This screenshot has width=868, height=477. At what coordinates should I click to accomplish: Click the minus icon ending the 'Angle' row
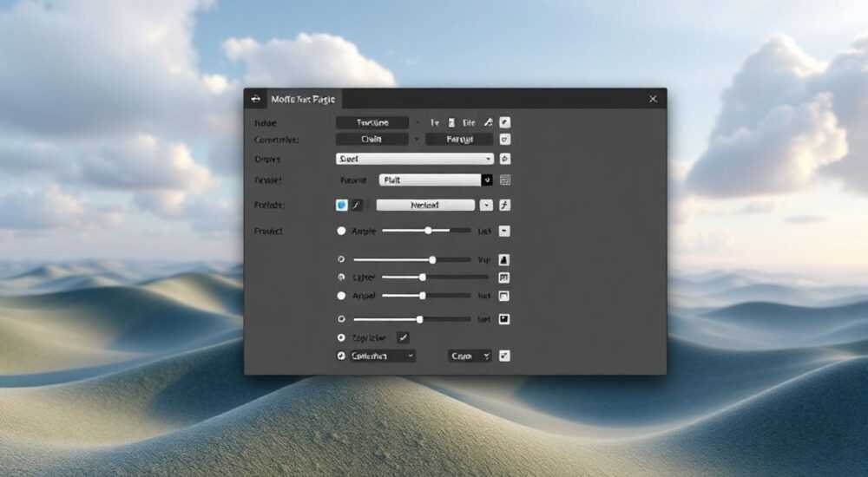point(504,231)
